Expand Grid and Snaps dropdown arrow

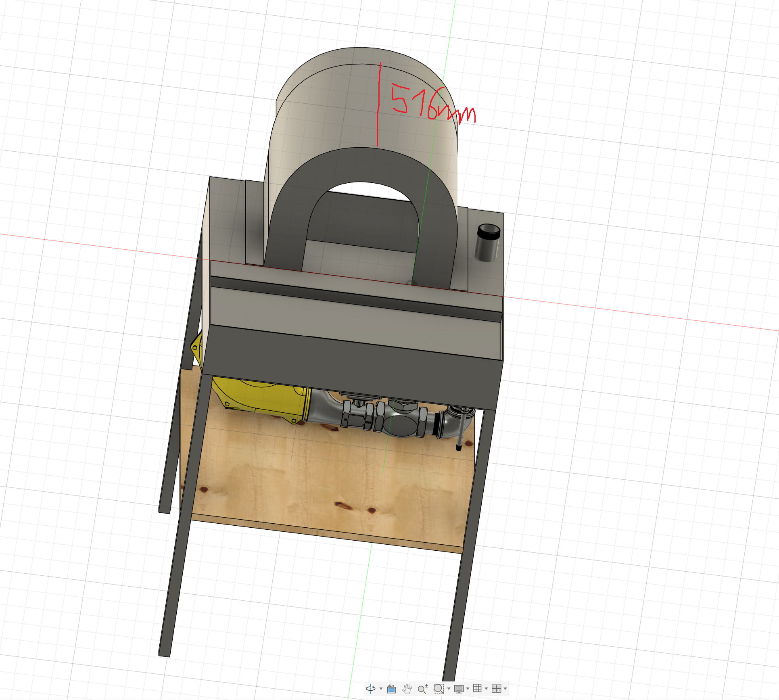coord(486,689)
